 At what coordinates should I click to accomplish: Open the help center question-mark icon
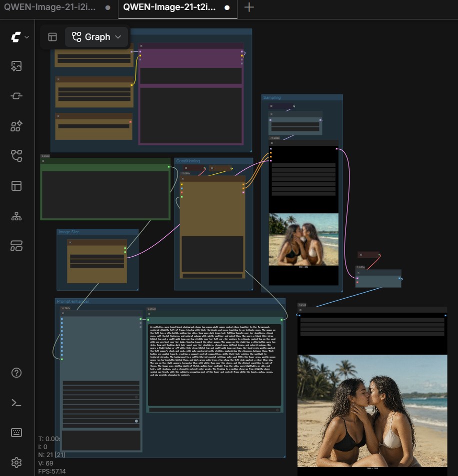(16, 373)
